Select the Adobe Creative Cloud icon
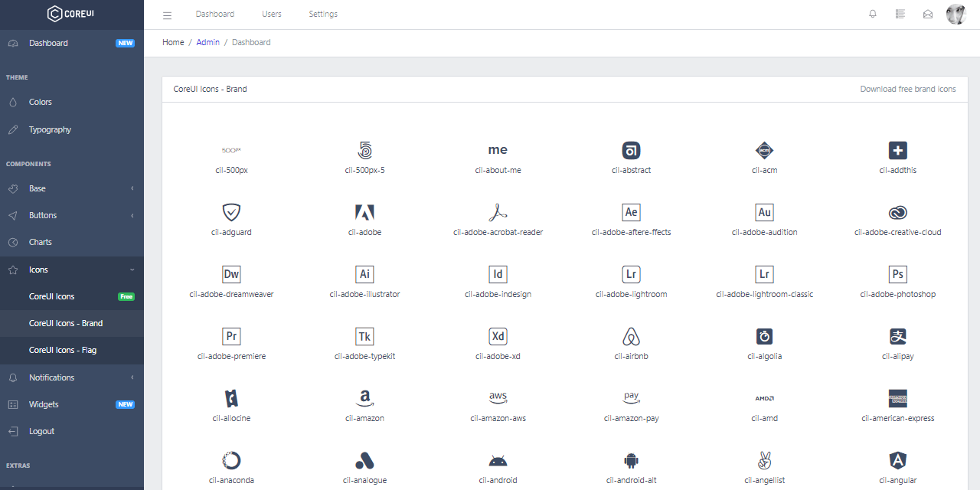The image size is (980, 490). 897,212
